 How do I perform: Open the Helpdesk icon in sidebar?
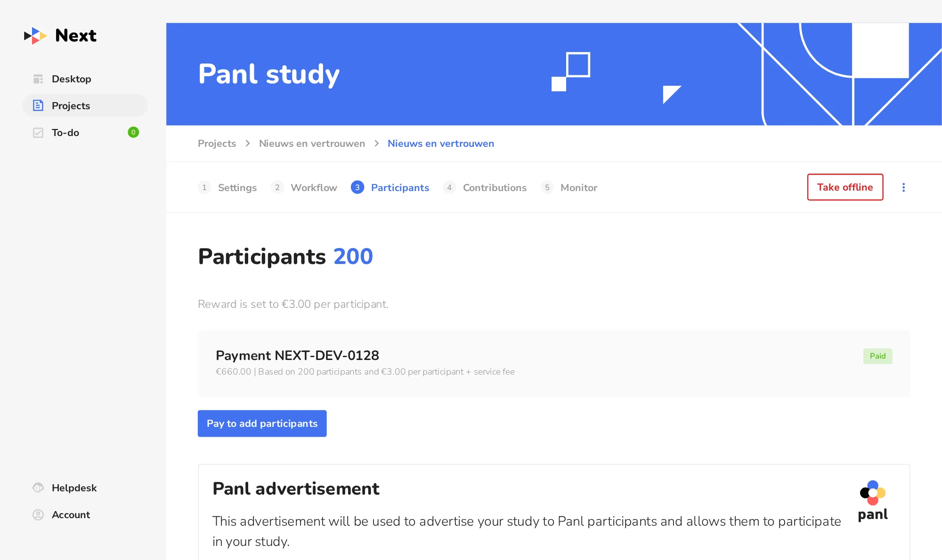[38, 488]
